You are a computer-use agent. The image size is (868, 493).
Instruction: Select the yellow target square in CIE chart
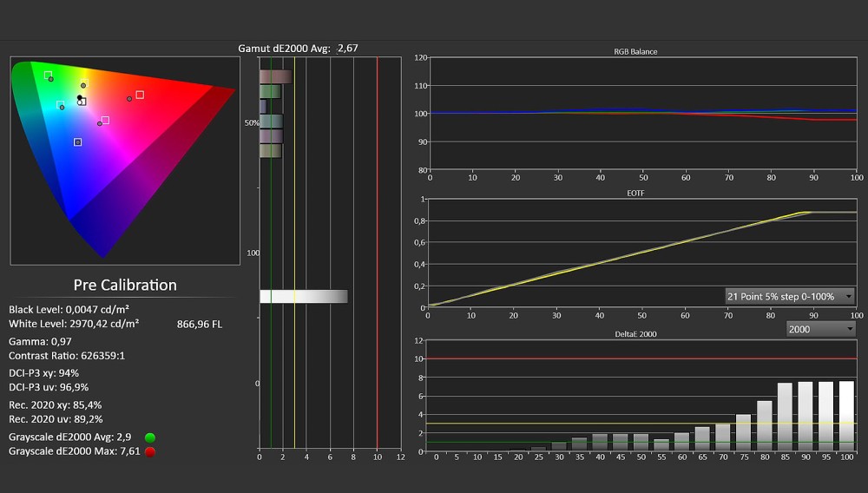tap(84, 83)
